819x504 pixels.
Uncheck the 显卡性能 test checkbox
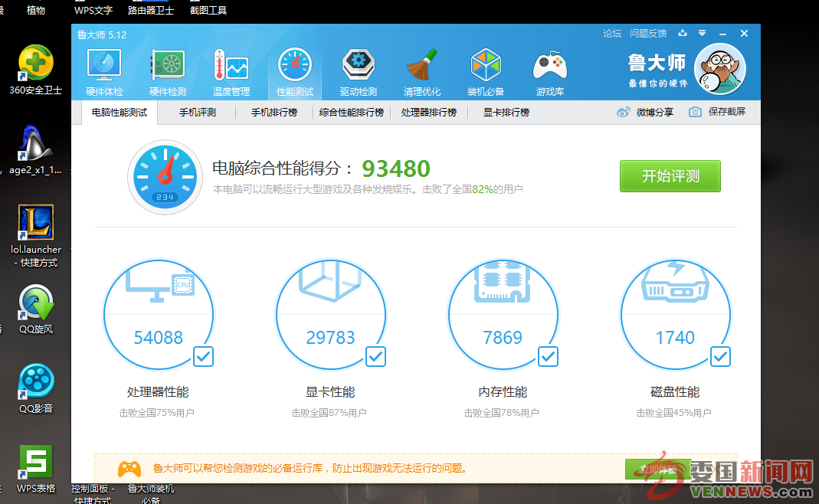tap(375, 357)
